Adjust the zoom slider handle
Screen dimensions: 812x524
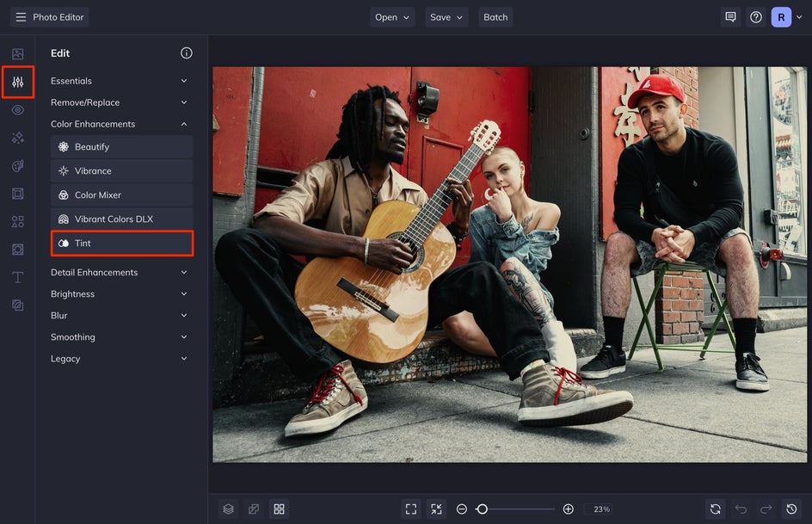pyautogui.click(x=482, y=509)
